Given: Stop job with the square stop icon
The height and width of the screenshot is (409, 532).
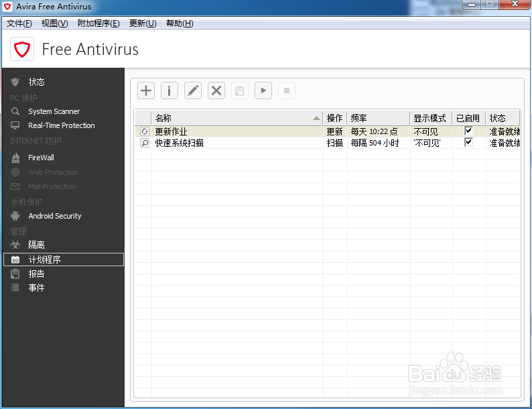Looking at the screenshot, I should [x=287, y=91].
